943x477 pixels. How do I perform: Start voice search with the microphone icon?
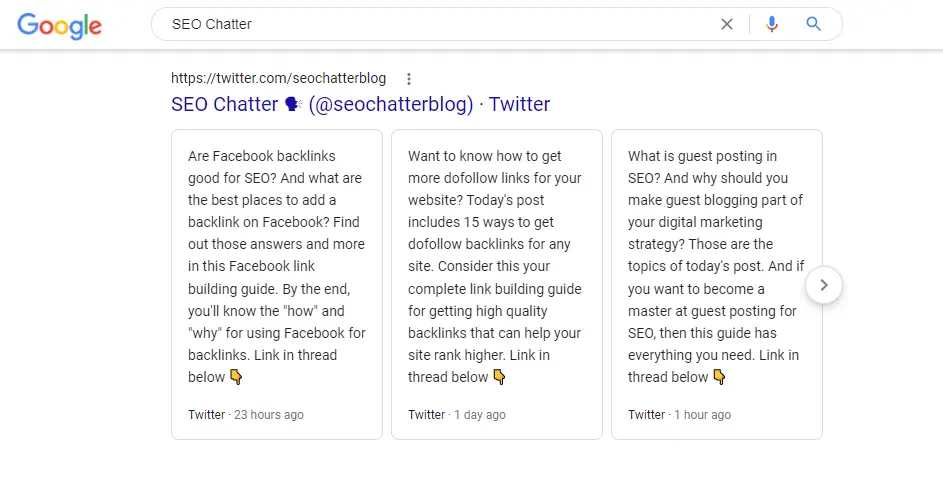[772, 24]
